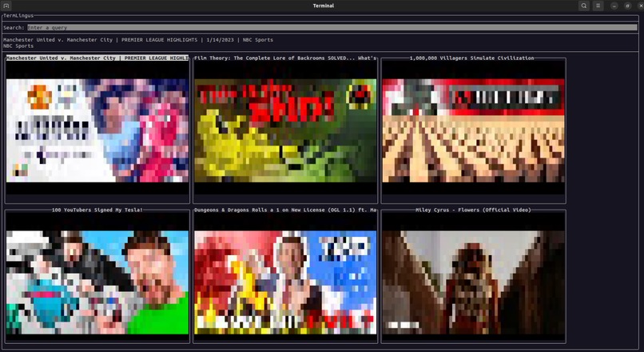This screenshot has height=352, width=644.
Task: Click the Film Theory card title text
Action: 285,58
